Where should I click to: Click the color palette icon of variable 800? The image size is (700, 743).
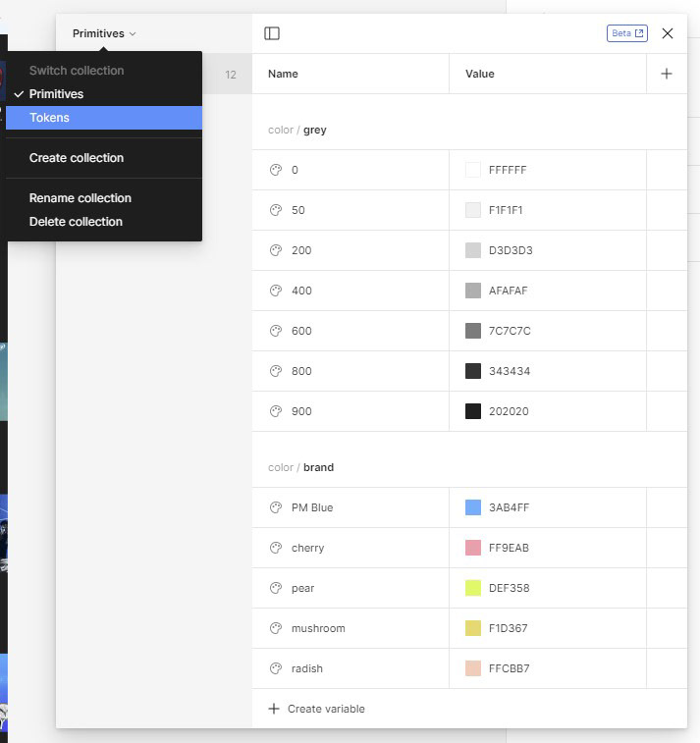coord(276,371)
